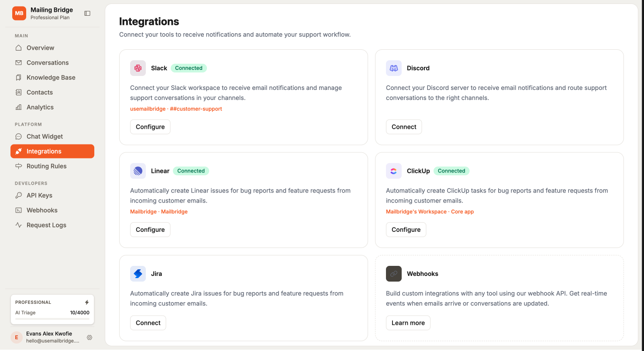The height and width of the screenshot is (351, 644).
Task: Open Request Logs page
Action: click(52, 225)
